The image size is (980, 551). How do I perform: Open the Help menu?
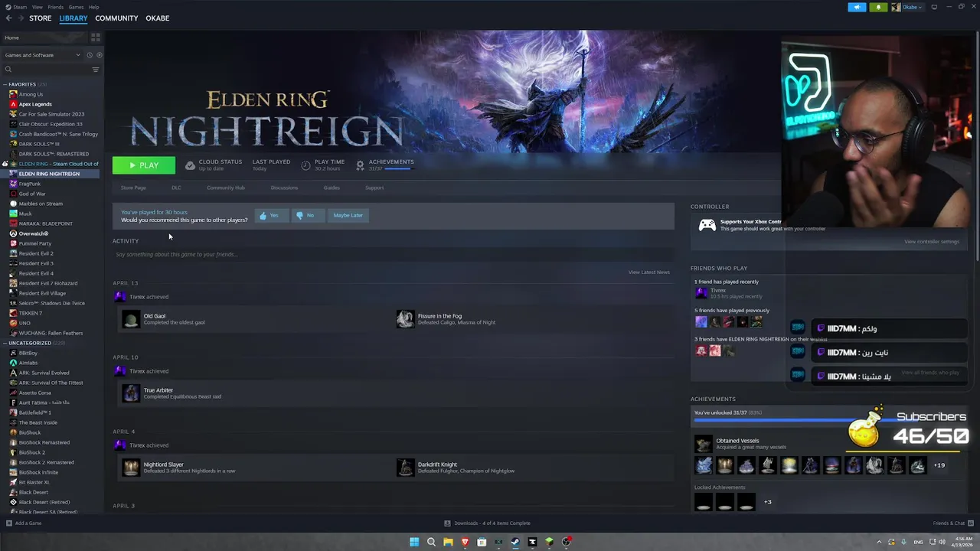pos(93,7)
